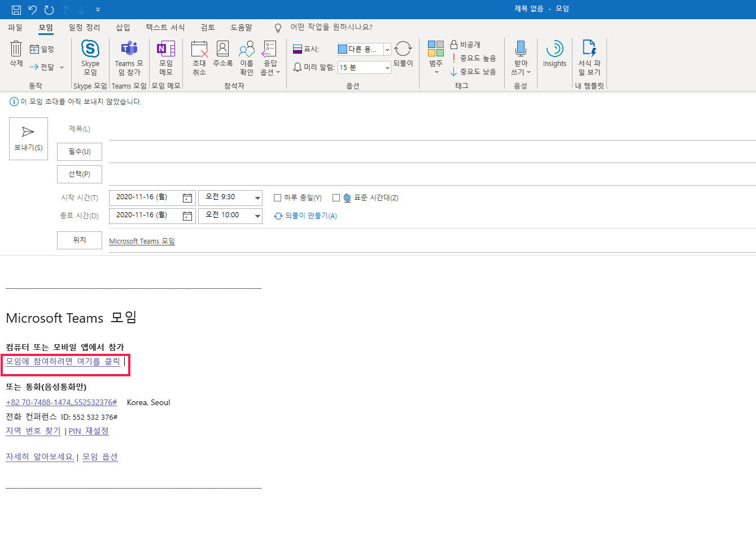Click 되풀이 만들기 make recurring link
This screenshot has width=756, height=558.
click(x=305, y=216)
